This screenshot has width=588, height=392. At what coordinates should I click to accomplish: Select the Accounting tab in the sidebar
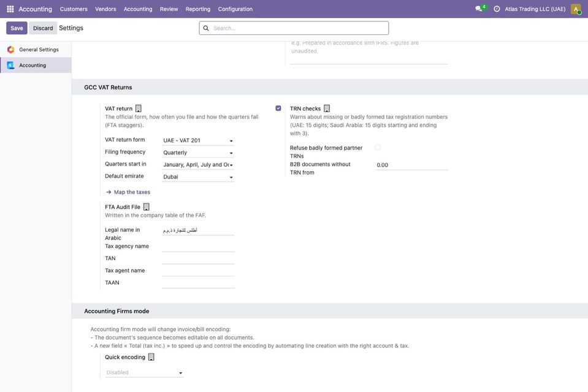click(x=36, y=65)
